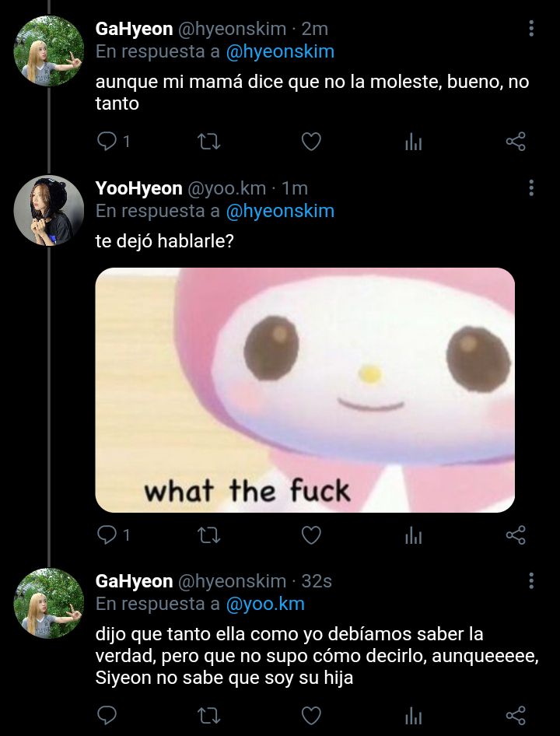Like GaHyeon's tweet about Siyeon
The width and height of the screenshot is (560, 736).
click(311, 716)
